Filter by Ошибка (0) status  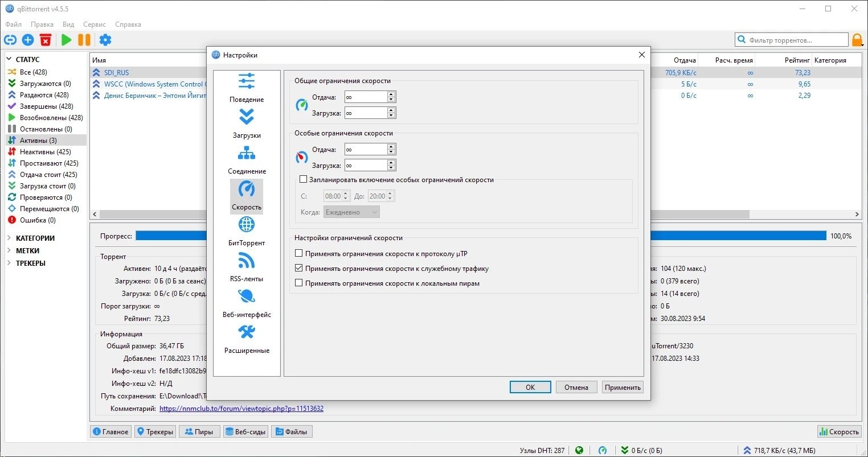(46, 220)
